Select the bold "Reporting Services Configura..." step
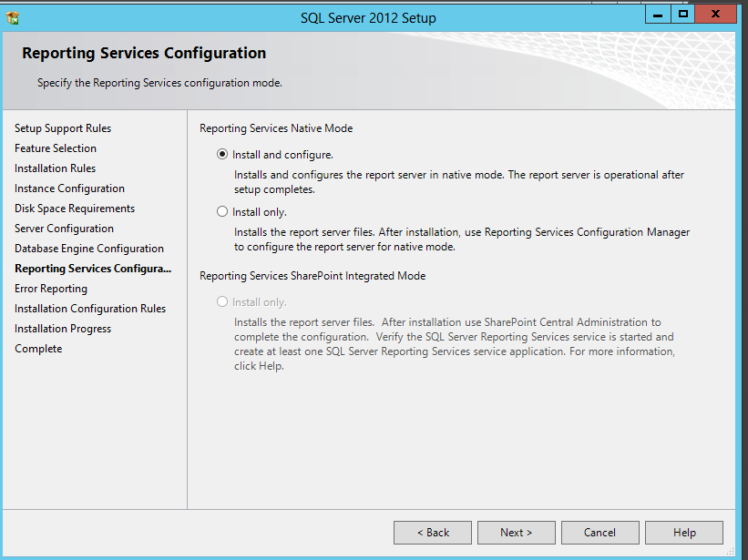The image size is (748, 560). point(93,269)
